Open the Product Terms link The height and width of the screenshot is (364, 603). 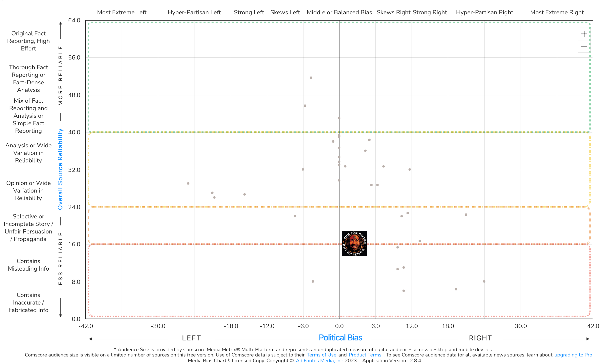click(x=365, y=355)
